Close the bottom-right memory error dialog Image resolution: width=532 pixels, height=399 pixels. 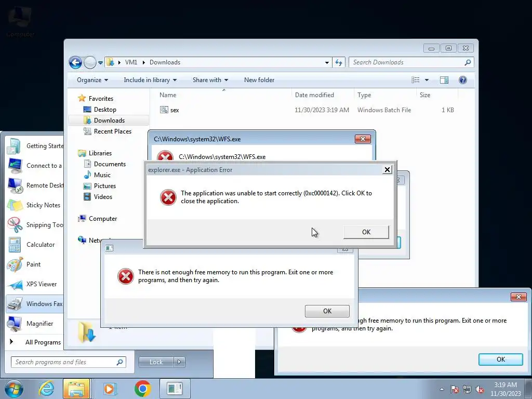click(x=518, y=297)
